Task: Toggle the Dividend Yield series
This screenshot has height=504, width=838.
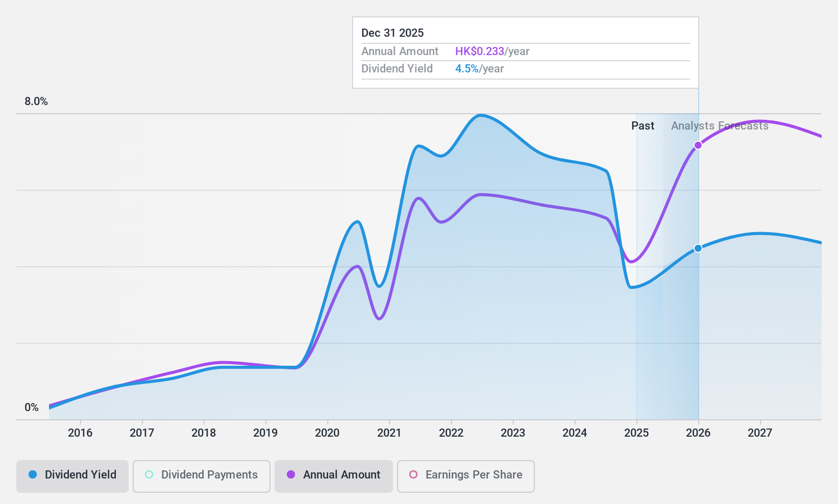Action: tap(72, 476)
